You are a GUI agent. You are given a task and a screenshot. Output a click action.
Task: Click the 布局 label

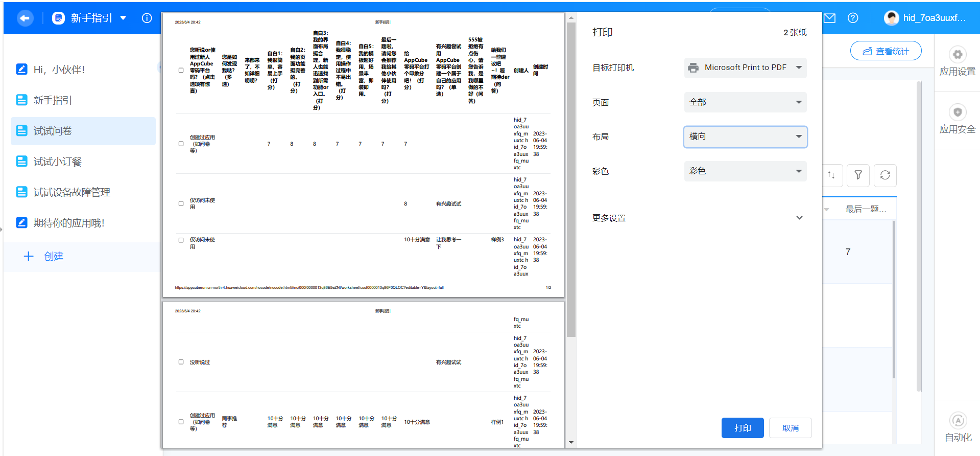click(601, 136)
